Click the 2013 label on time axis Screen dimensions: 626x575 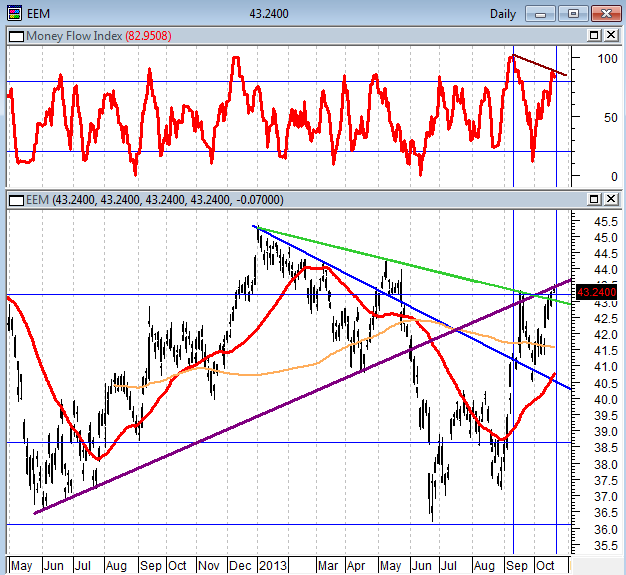coord(273,565)
